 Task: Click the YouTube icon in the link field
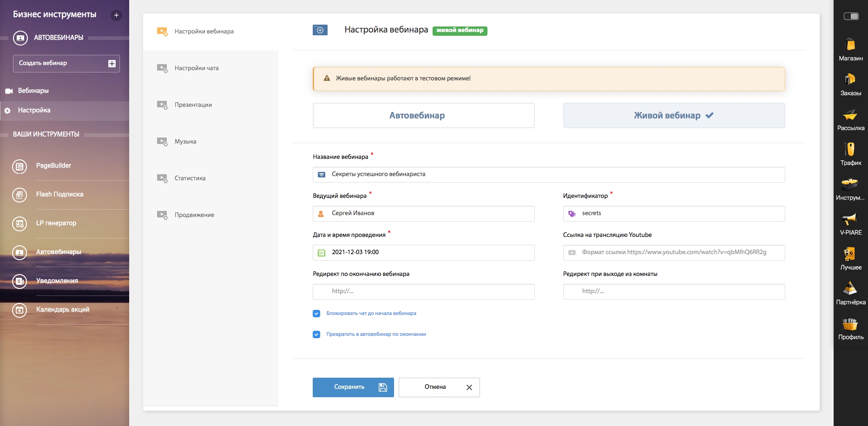(572, 253)
